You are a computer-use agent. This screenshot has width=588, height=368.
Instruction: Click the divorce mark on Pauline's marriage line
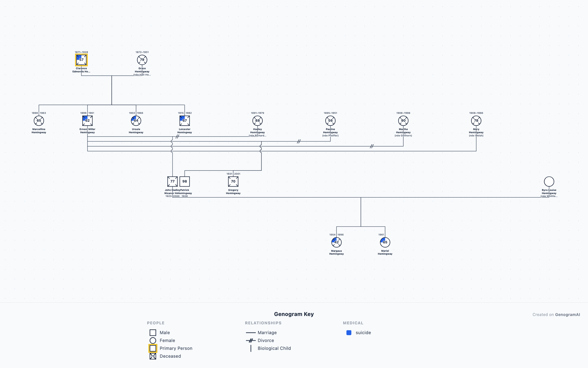299,141
